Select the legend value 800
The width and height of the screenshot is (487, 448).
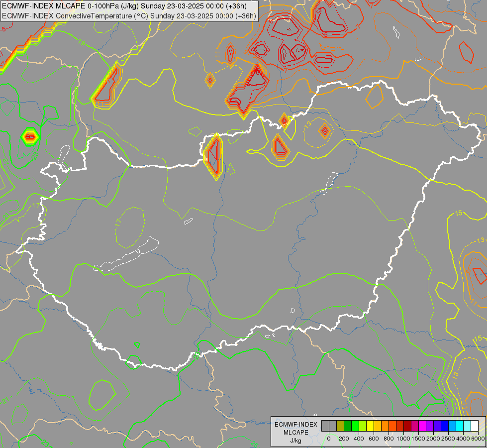[x=389, y=439]
